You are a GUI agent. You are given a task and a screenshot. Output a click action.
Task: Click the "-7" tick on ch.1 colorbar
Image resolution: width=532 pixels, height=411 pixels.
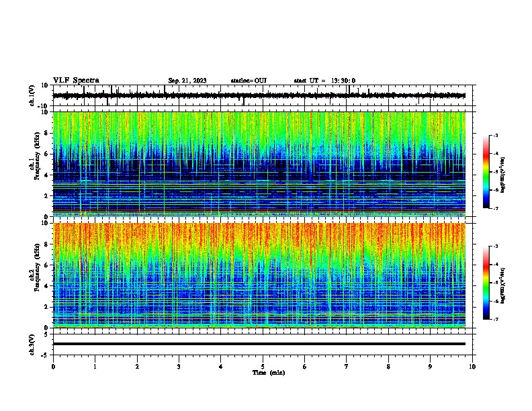pos(495,209)
